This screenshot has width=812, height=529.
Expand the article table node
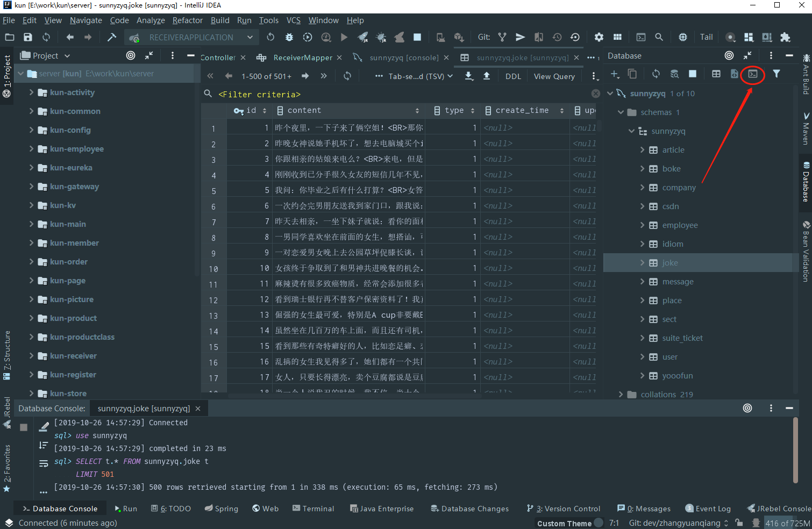click(642, 150)
